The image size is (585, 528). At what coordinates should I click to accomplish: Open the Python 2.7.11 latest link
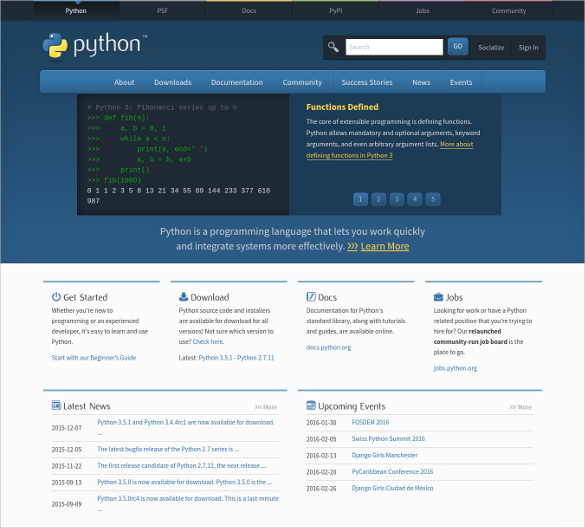[255, 357]
